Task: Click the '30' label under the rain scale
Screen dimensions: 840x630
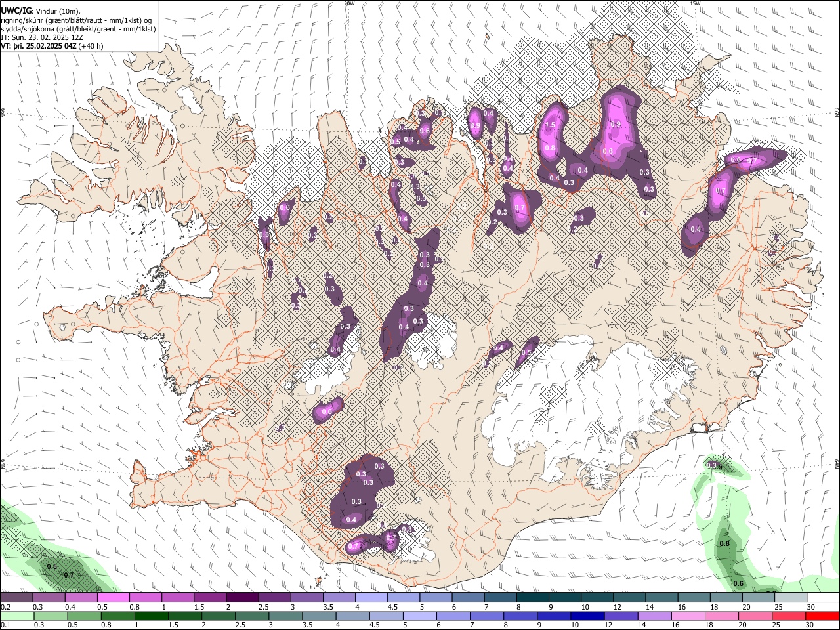Action: pyautogui.click(x=811, y=625)
